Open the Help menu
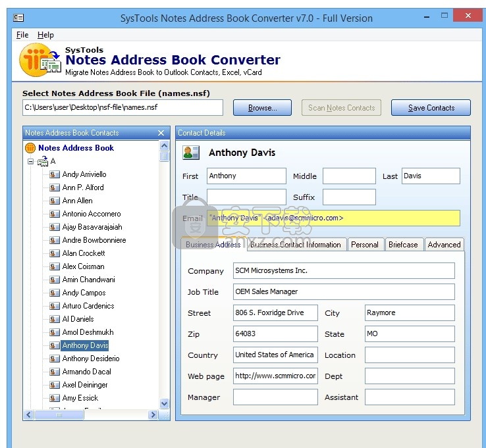The height and width of the screenshot is (448, 486). tap(45, 35)
